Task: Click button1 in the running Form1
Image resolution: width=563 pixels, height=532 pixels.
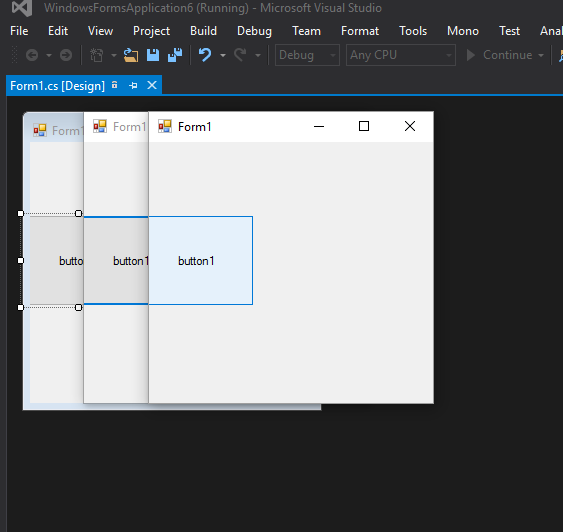Action: [x=200, y=261]
